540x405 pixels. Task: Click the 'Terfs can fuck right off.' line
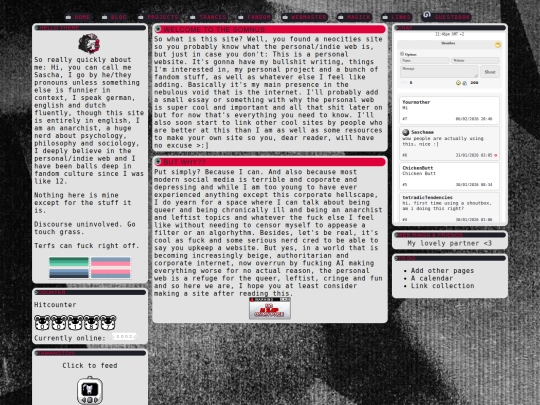(x=87, y=246)
